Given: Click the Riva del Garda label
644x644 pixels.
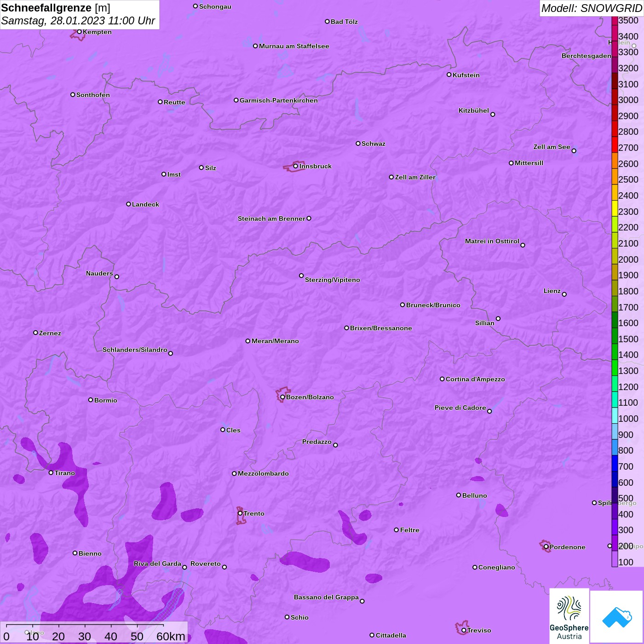Looking at the screenshot, I should coord(157,563).
